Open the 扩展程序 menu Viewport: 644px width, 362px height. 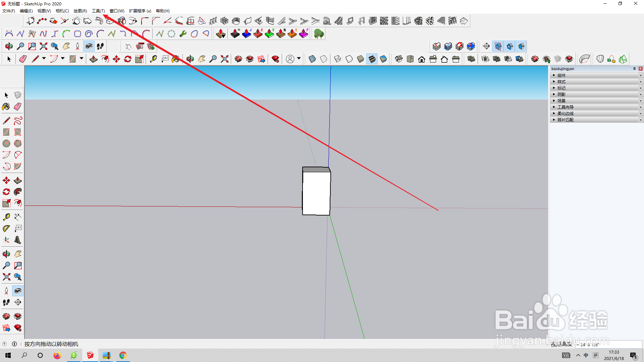pos(140,11)
